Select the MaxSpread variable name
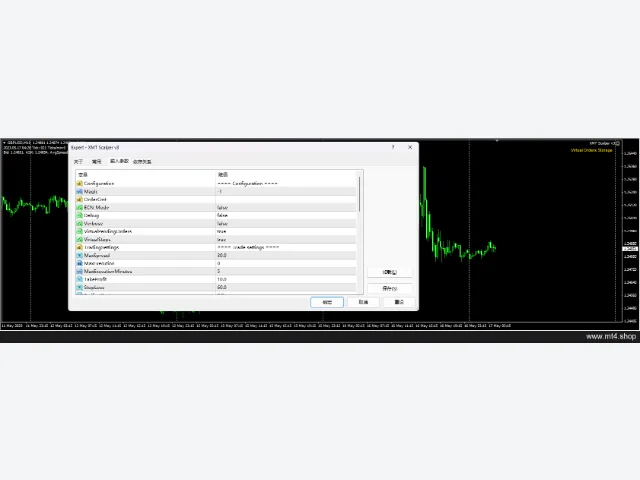Image resolution: width=640 pixels, height=480 pixels. click(x=97, y=256)
